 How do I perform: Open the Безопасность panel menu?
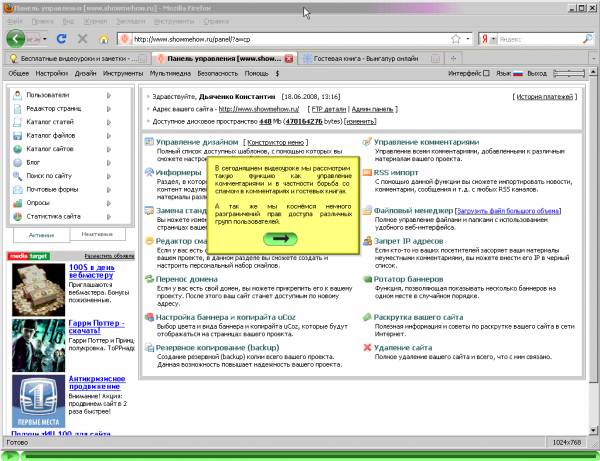point(218,73)
